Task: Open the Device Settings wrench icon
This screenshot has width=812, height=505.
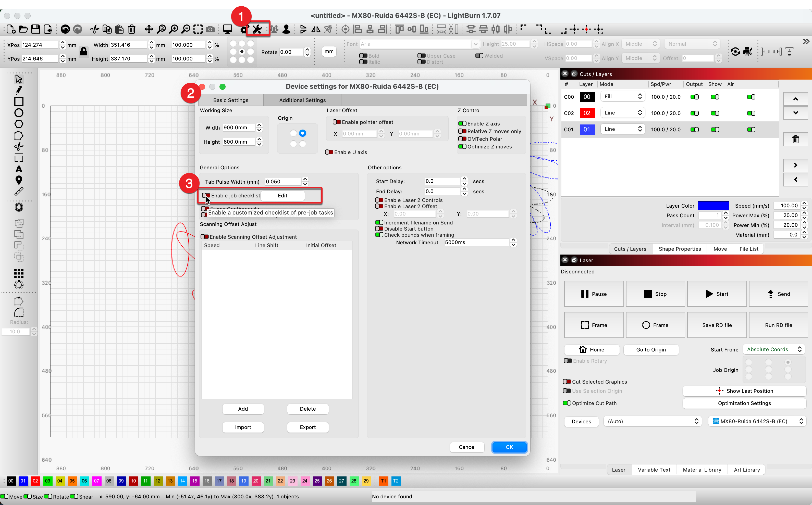Action: 257,29
